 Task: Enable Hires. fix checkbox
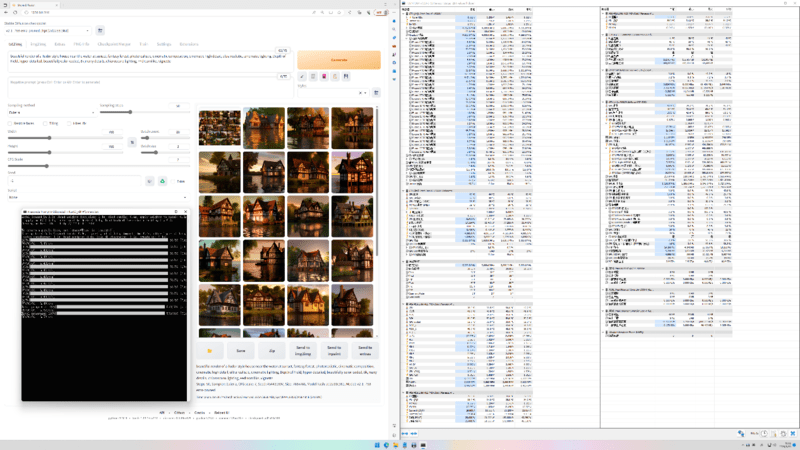[69, 123]
